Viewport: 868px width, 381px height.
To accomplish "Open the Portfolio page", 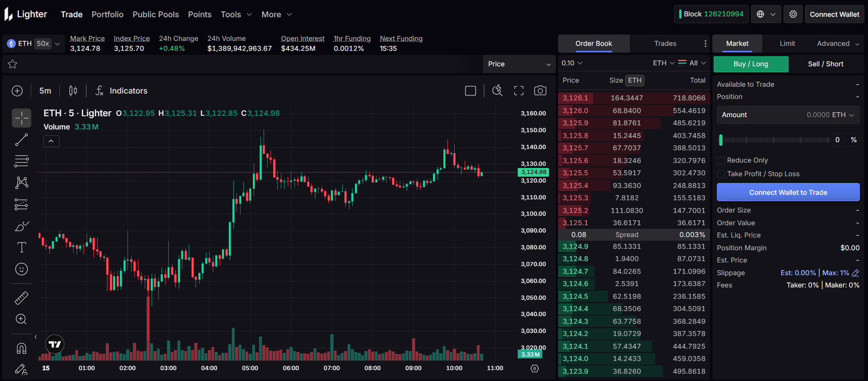I will (x=108, y=15).
